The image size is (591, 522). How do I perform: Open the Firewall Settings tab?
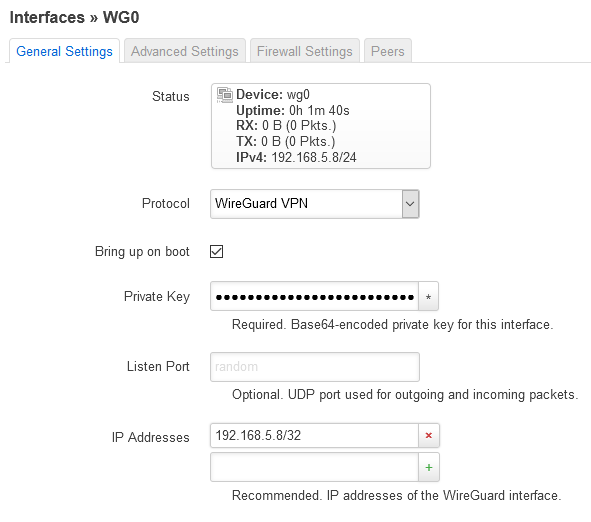(x=305, y=51)
